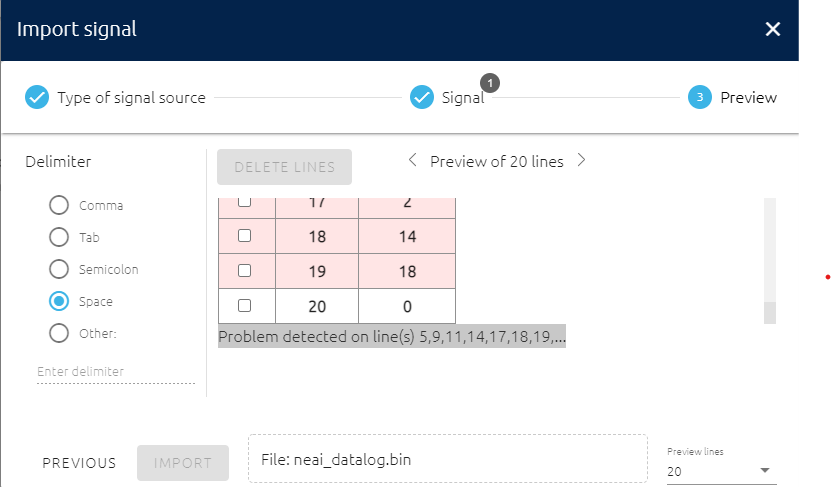831x487 pixels.
Task: Click the PREVIOUS button
Action: point(79,463)
